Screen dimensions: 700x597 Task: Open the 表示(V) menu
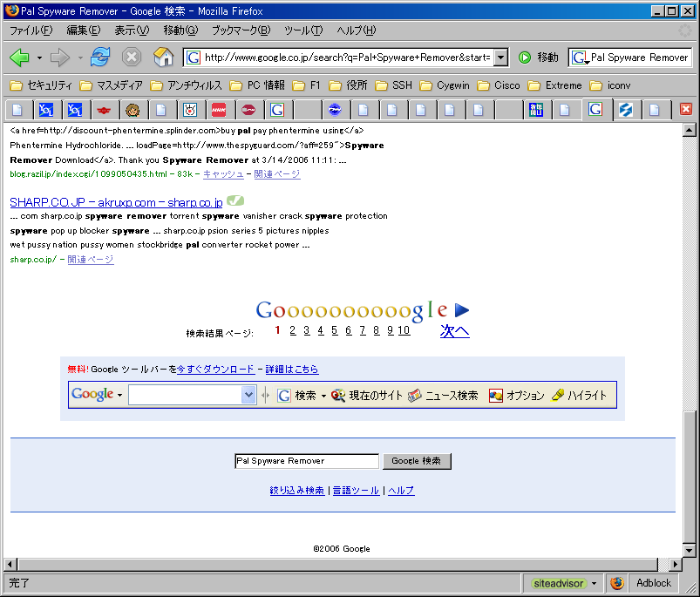tap(132, 31)
